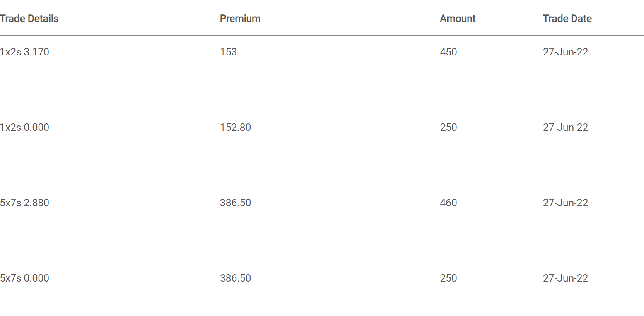Click the premium value 152.80
Image resolution: width=644 pixels, height=316 pixels.
[x=236, y=128]
